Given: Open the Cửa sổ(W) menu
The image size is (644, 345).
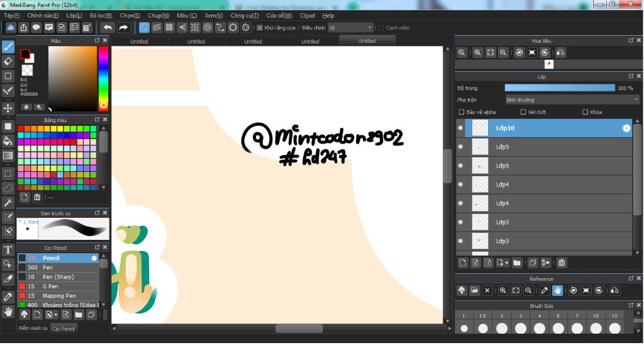Looking at the screenshot, I should pyautogui.click(x=279, y=16).
